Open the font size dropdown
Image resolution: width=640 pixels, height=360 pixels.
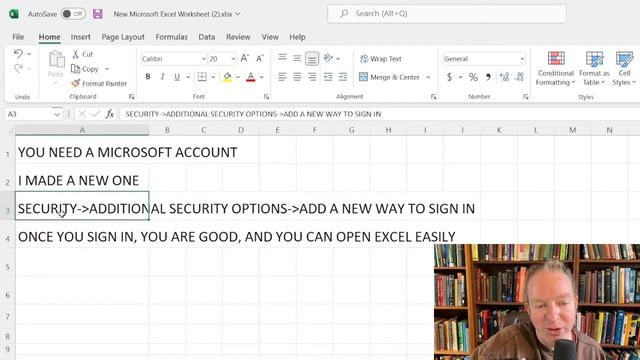233,59
